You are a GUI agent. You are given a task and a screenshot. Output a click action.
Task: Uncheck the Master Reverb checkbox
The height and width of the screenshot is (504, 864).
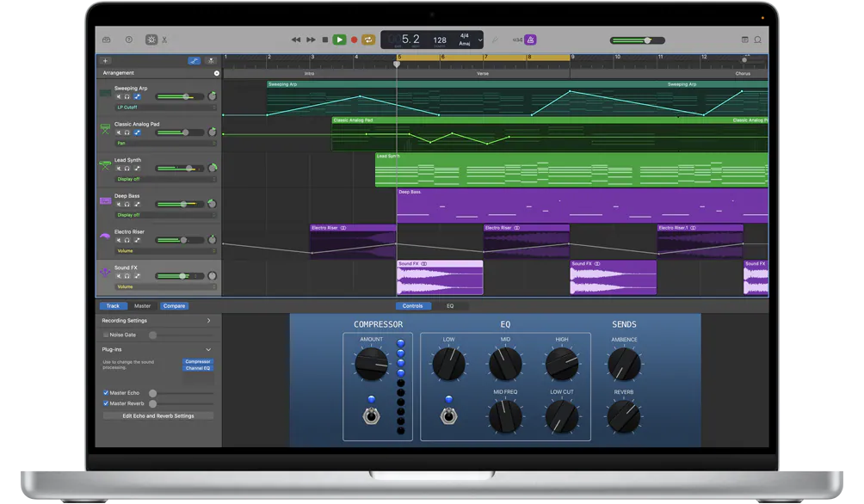click(x=106, y=403)
